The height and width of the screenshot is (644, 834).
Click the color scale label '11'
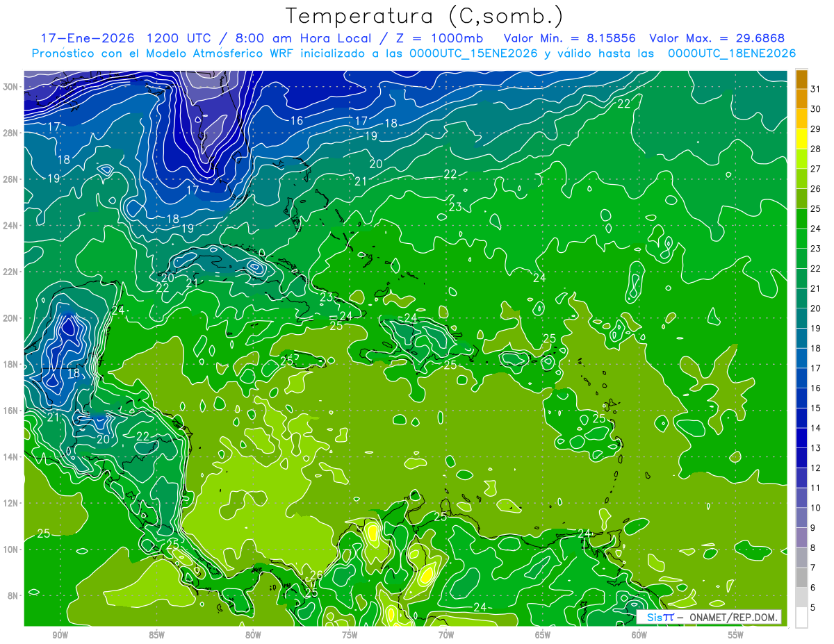[816, 488]
